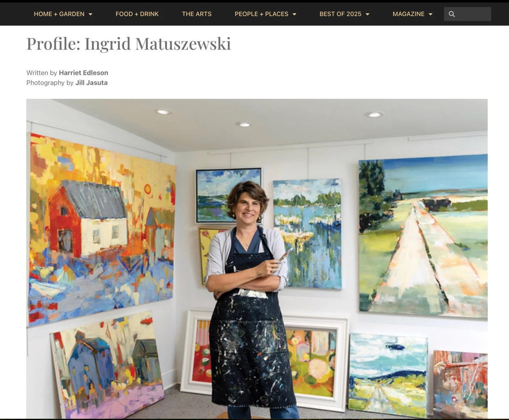Select the People + Places menu label

[x=261, y=14]
